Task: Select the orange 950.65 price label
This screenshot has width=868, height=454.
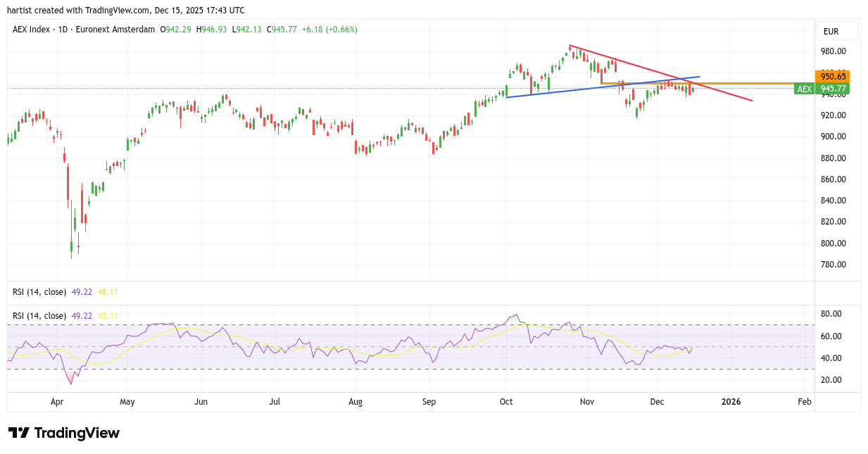Action: (x=832, y=76)
